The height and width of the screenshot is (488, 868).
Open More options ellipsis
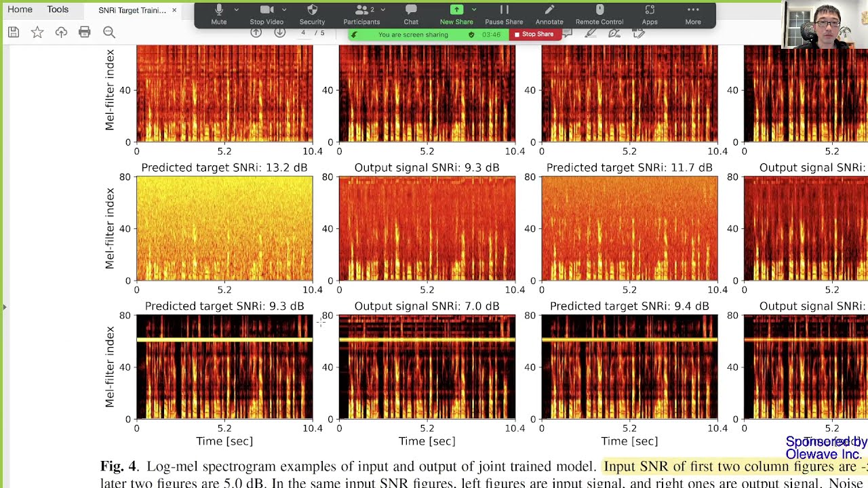pos(693,15)
